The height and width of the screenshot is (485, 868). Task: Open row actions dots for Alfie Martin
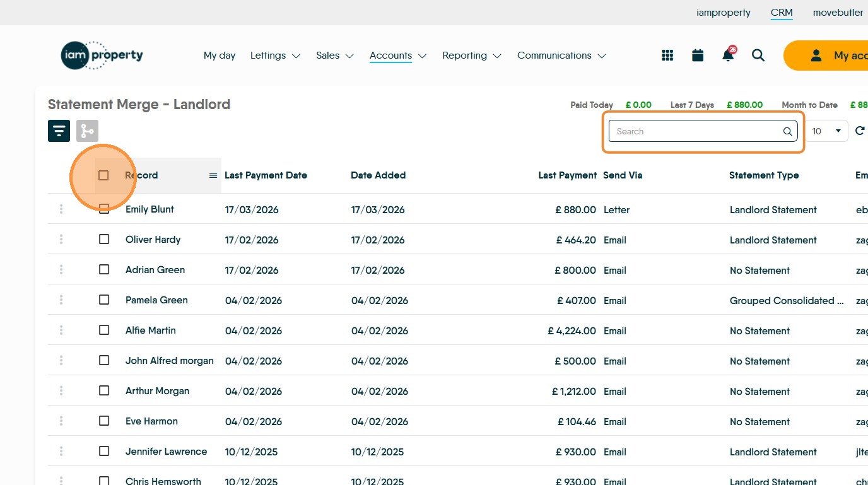61,330
